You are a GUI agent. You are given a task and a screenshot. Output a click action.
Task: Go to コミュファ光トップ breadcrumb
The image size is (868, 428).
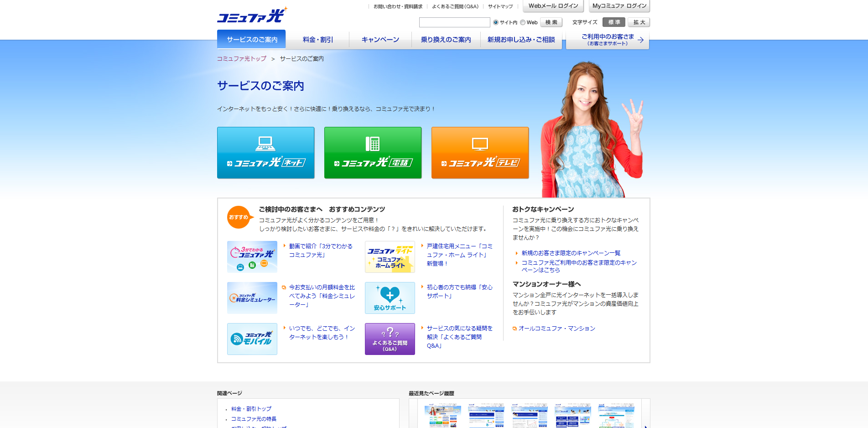point(242,59)
